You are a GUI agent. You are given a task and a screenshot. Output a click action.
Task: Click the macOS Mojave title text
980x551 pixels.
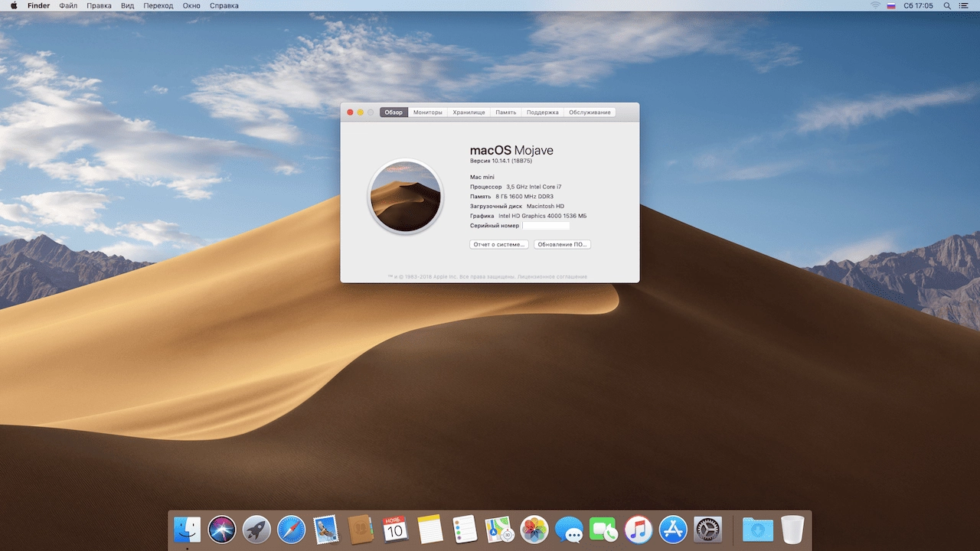pos(511,150)
